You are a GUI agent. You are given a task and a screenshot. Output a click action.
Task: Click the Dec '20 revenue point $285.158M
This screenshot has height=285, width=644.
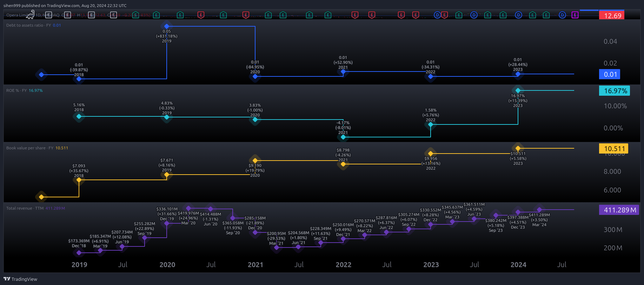point(255,232)
